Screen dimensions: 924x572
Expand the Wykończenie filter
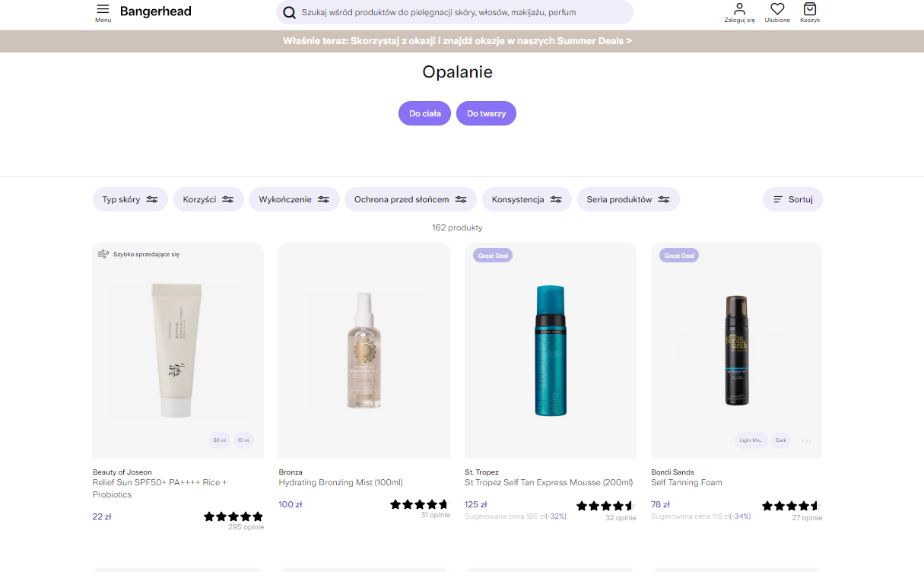(294, 199)
